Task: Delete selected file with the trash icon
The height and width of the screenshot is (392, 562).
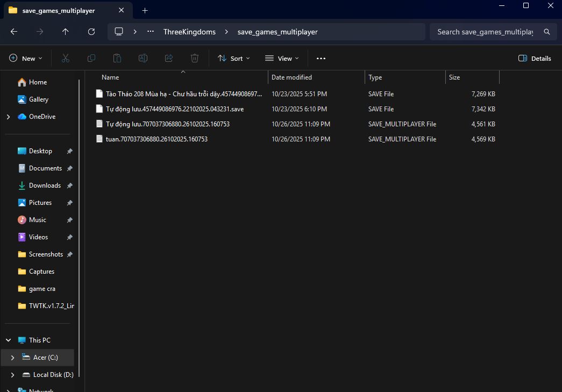Action: 194,58
